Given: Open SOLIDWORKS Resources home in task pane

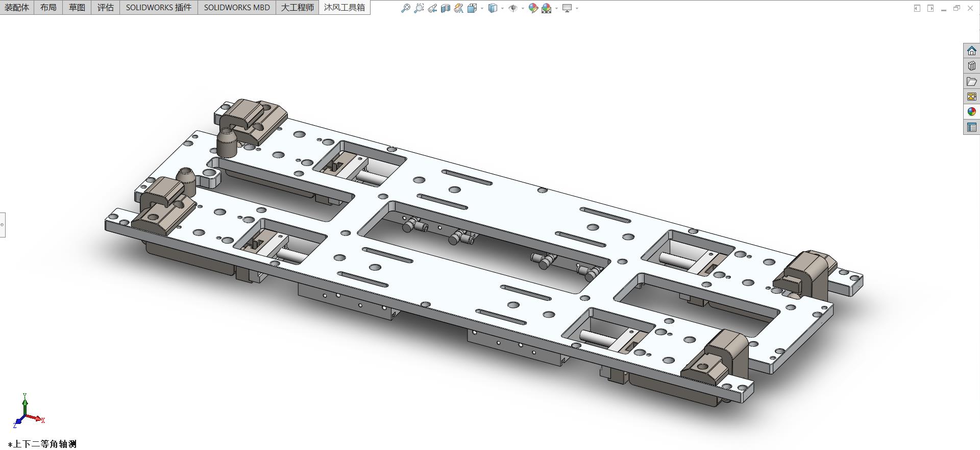Looking at the screenshot, I should (972, 51).
